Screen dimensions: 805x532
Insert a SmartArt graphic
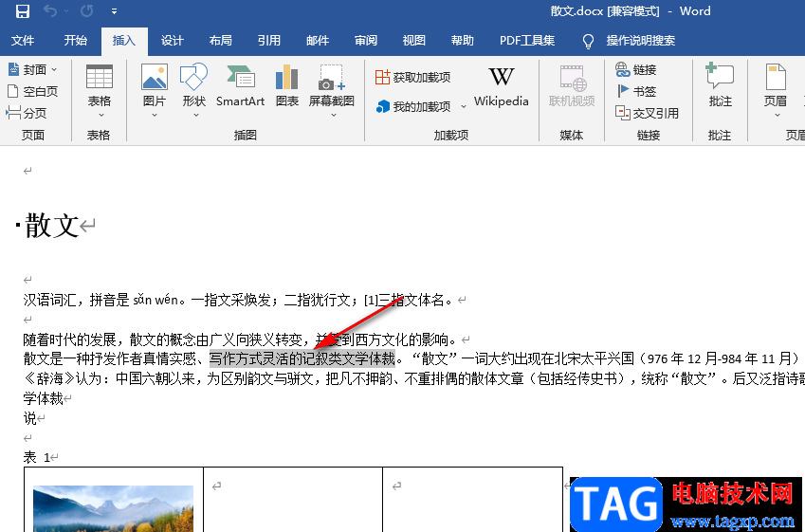240,85
